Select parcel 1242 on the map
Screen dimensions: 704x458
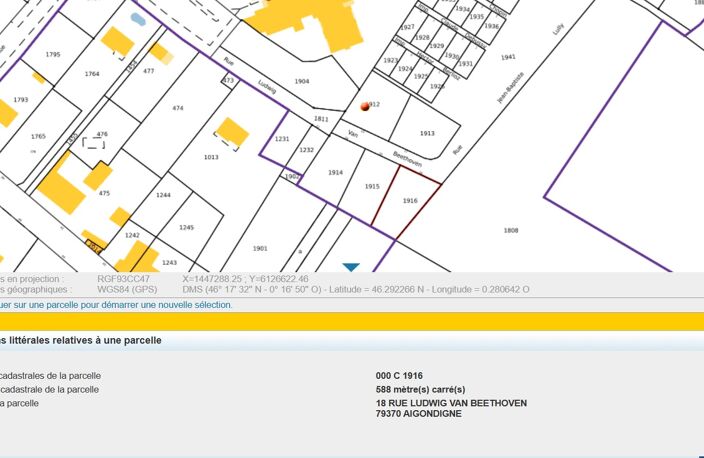pos(132,235)
